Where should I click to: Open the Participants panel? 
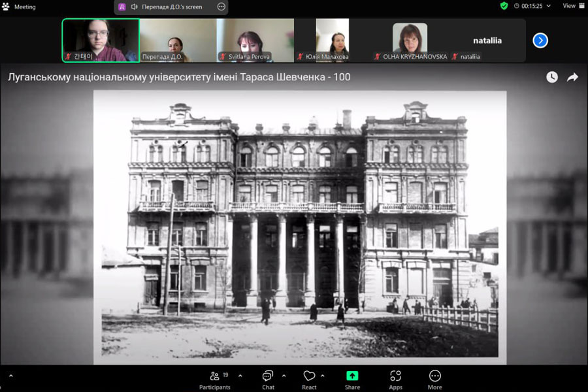(x=215, y=378)
